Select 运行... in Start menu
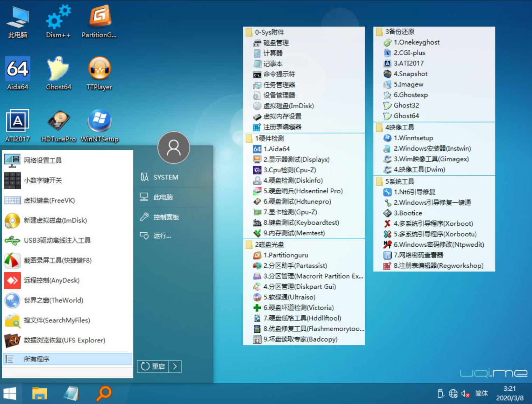The image size is (532, 404). [x=172, y=235]
